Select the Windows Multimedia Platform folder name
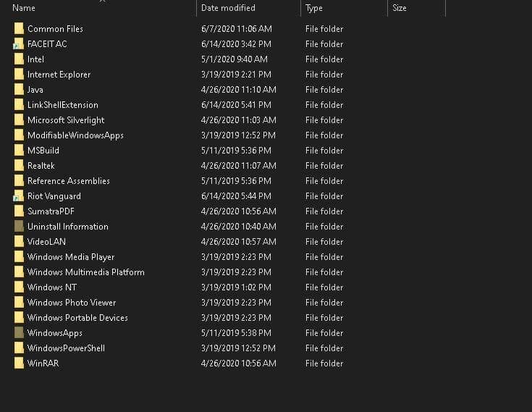This screenshot has width=532, height=412. tap(86, 272)
